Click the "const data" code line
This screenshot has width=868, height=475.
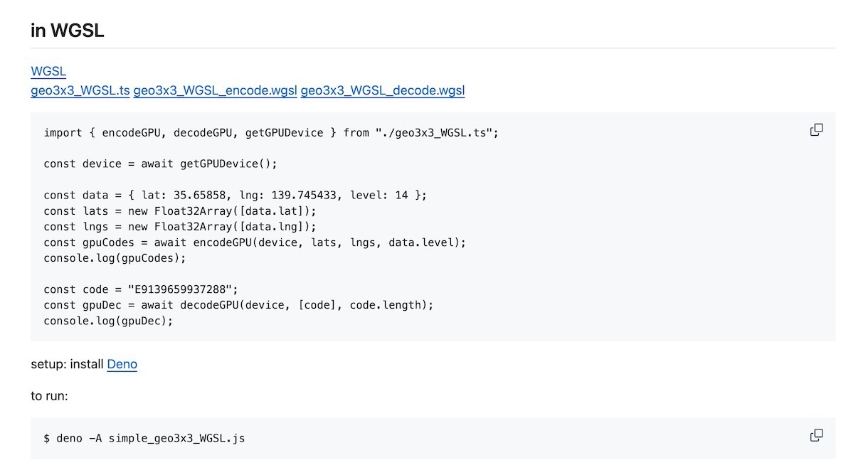click(x=235, y=196)
